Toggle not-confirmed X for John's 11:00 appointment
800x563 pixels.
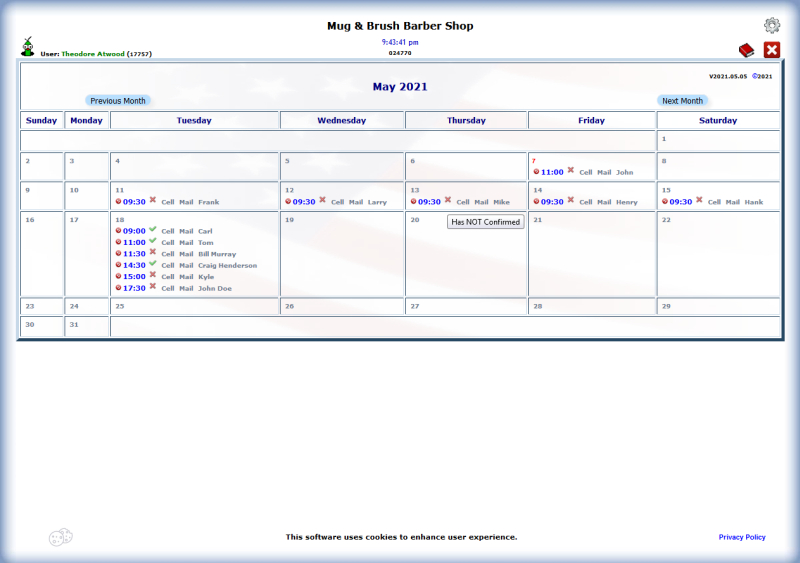pos(571,170)
